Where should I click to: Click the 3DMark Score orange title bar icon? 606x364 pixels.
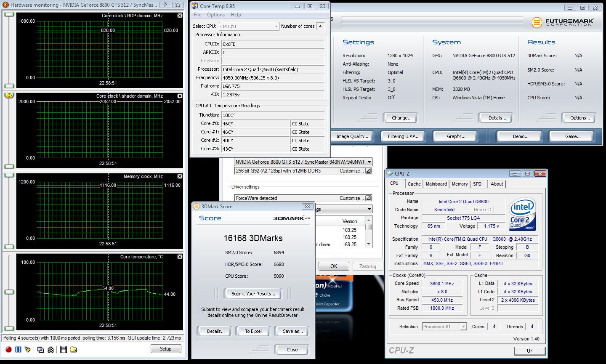pyautogui.click(x=197, y=206)
